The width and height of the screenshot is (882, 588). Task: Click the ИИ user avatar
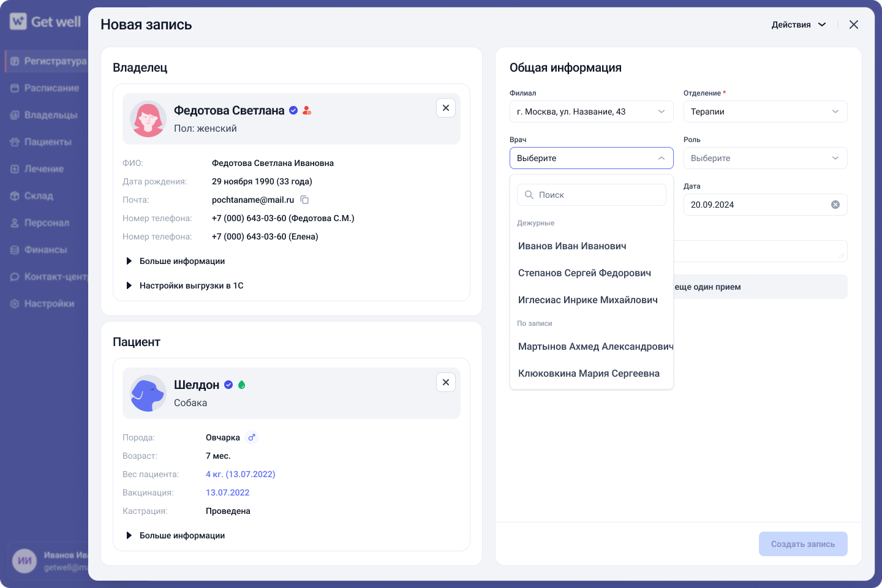[x=24, y=561]
